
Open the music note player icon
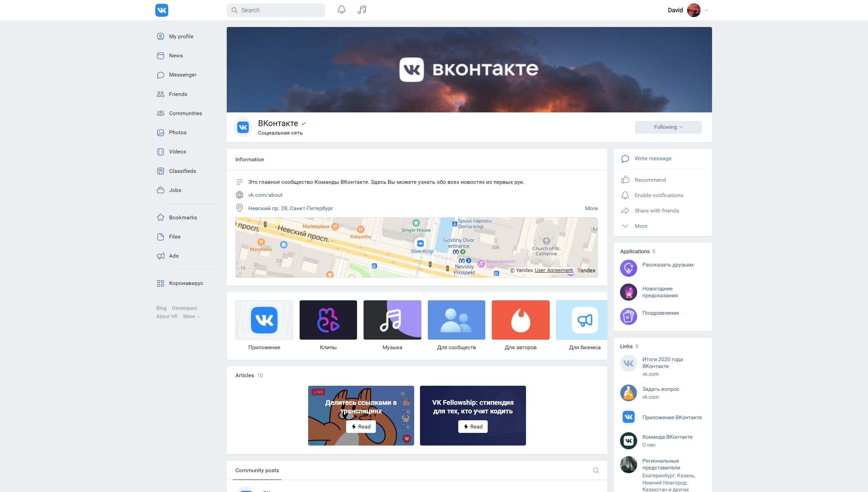[x=362, y=10]
